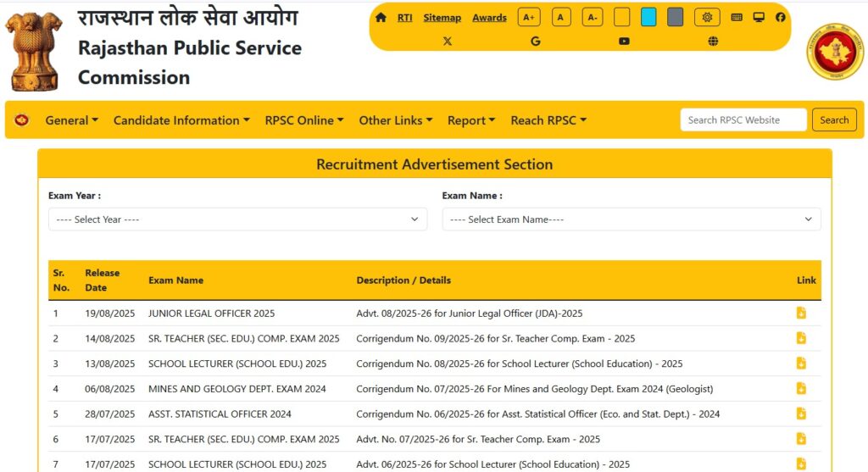868x472 pixels.
Task: Click the X (Twitter) icon
Action: 448,41
